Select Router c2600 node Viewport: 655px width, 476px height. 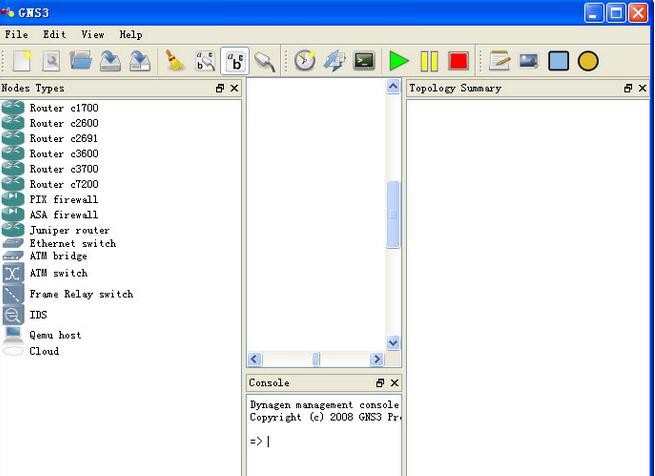64,123
